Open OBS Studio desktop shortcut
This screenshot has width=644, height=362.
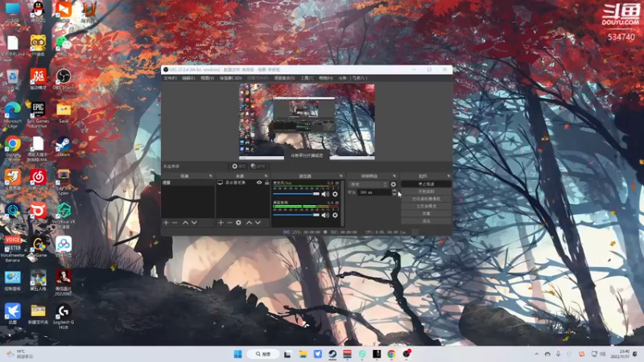(64, 79)
